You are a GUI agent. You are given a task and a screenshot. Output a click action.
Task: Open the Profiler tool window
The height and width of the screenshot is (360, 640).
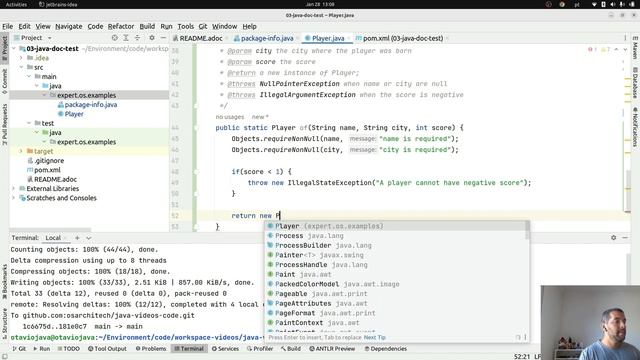click(x=260, y=349)
